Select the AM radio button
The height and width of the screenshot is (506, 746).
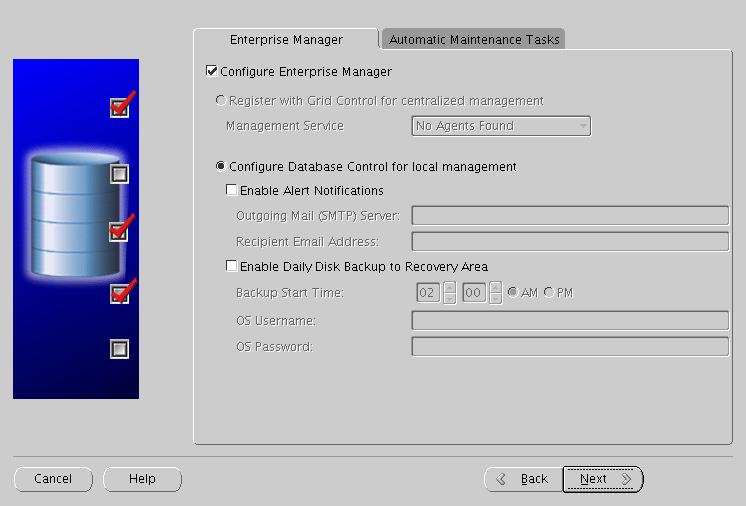tap(513, 292)
